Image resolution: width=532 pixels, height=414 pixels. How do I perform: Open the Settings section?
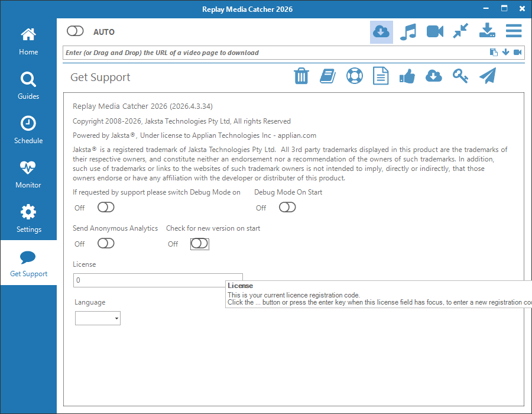[x=28, y=219]
